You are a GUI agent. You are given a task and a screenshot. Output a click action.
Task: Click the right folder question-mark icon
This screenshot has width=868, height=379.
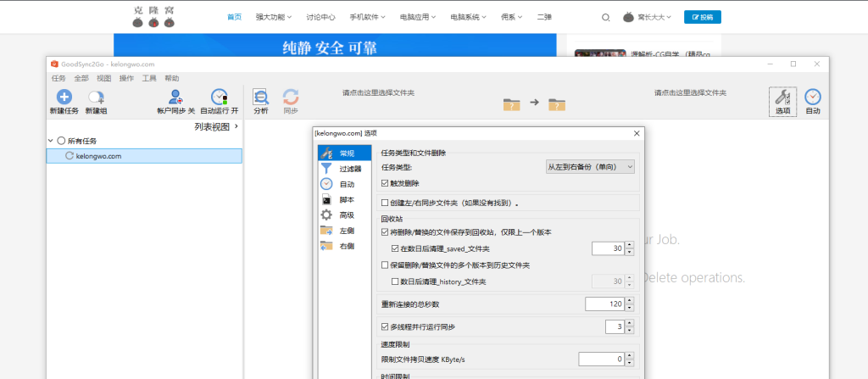point(557,103)
